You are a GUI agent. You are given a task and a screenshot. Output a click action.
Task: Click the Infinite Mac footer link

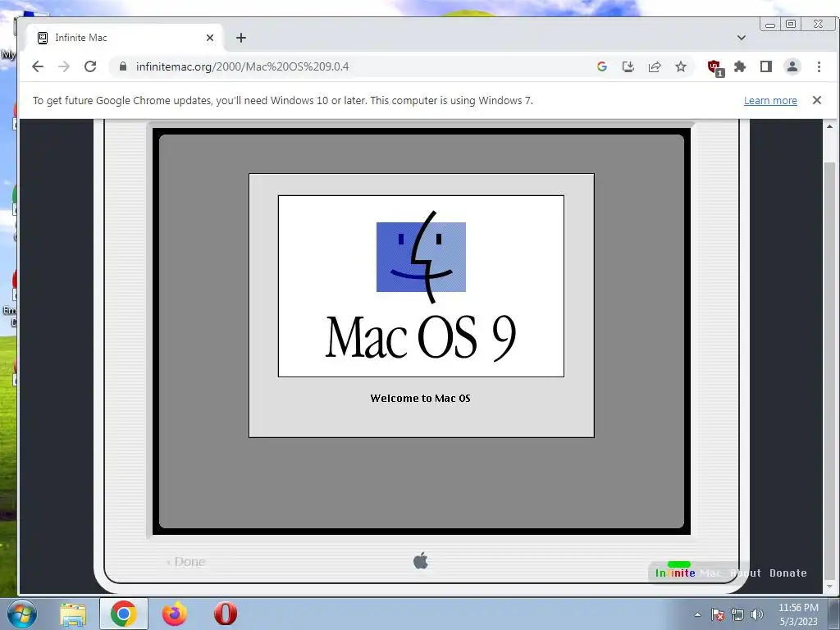point(688,573)
